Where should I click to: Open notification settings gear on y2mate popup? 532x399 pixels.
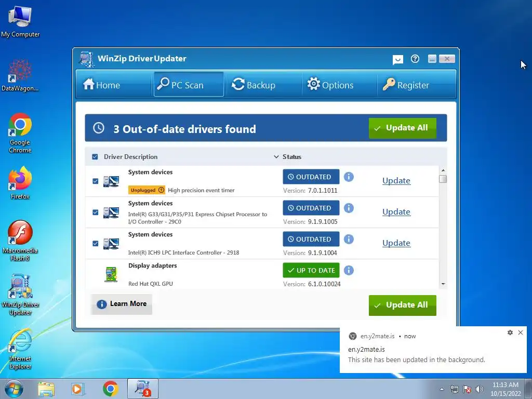tap(510, 332)
